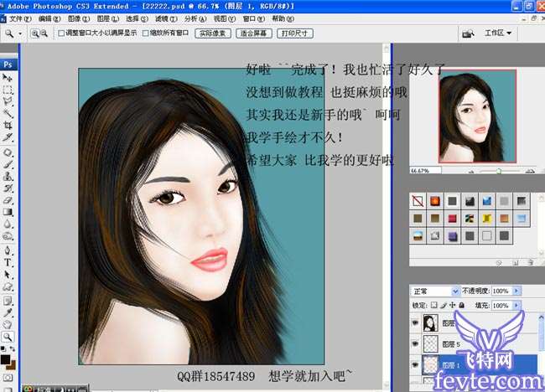Hide the top portrait layer eye

415,323
